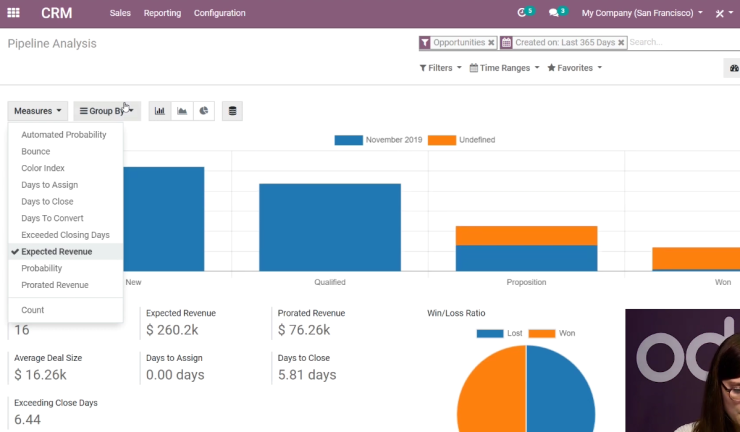Viewport: 740px width, 432px height.
Task: Select Exceeded Closing Days measure
Action: pos(66,235)
